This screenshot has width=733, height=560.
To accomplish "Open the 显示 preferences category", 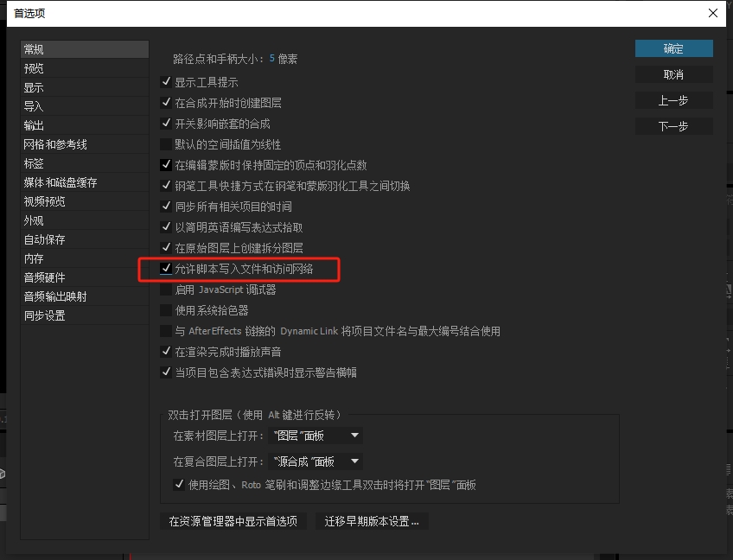I will click(85, 87).
